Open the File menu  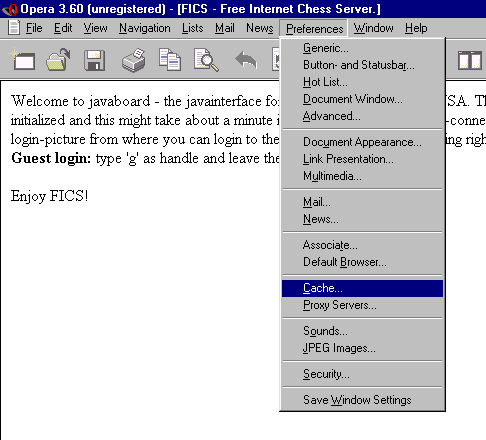[x=34, y=28]
